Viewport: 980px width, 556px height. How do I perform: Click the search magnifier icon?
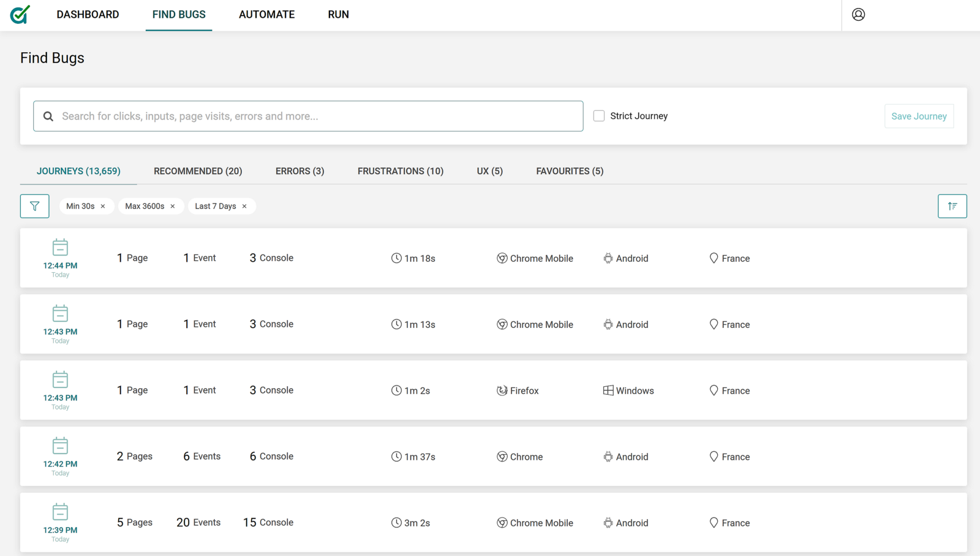click(x=48, y=116)
